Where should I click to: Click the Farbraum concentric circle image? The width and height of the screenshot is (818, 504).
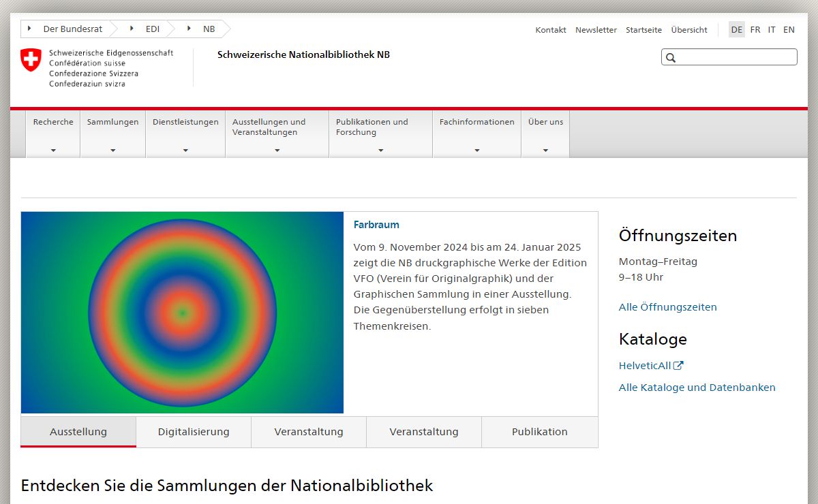coord(182,313)
